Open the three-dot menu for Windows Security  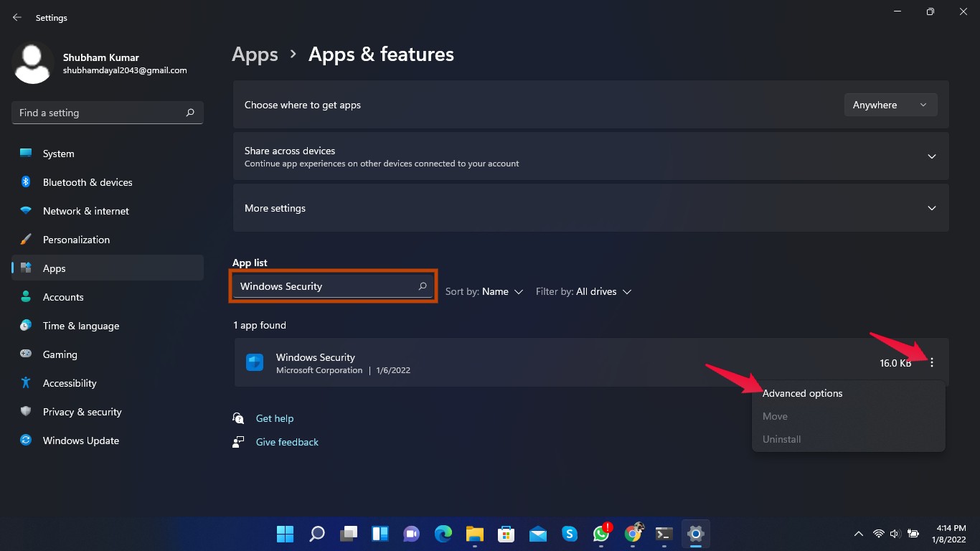932,363
